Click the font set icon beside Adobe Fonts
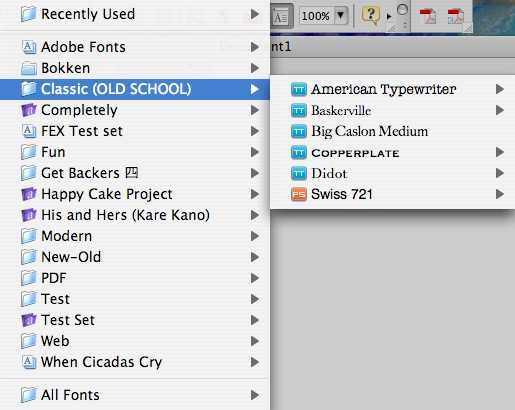This screenshot has width=515, height=410. click(29, 47)
